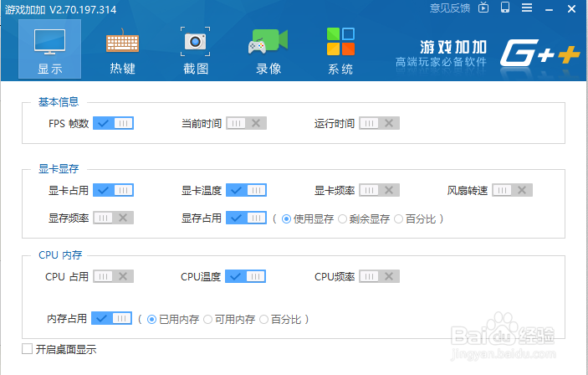Close the 游戏加加 window
The image size is (588, 375).
pyautogui.click(x=571, y=8)
